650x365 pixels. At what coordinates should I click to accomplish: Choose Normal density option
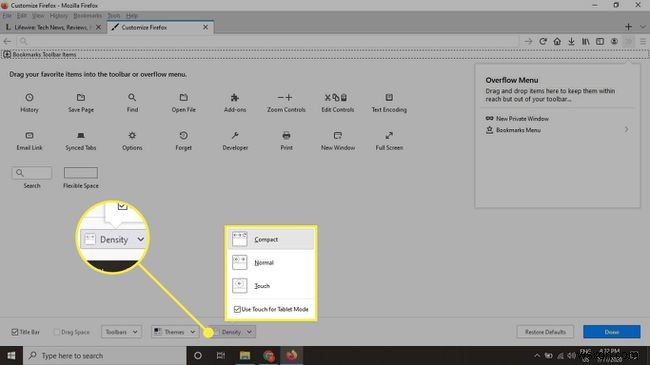[x=271, y=263]
